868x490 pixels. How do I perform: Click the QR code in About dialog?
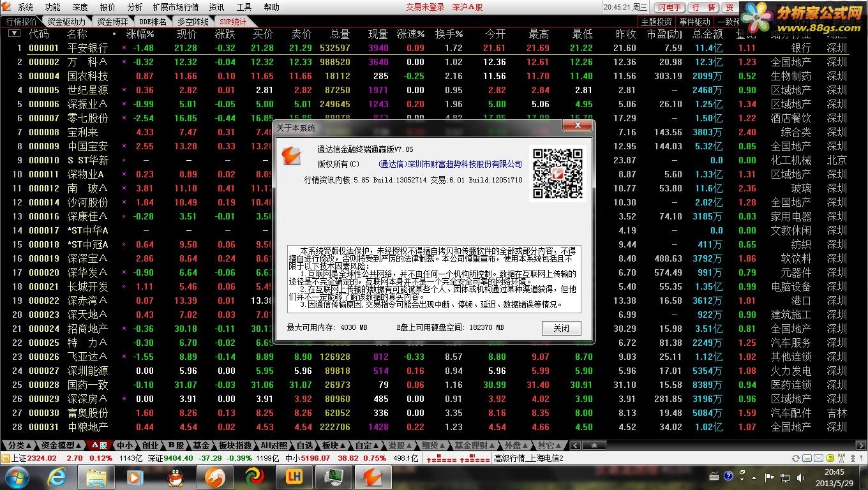pos(557,173)
